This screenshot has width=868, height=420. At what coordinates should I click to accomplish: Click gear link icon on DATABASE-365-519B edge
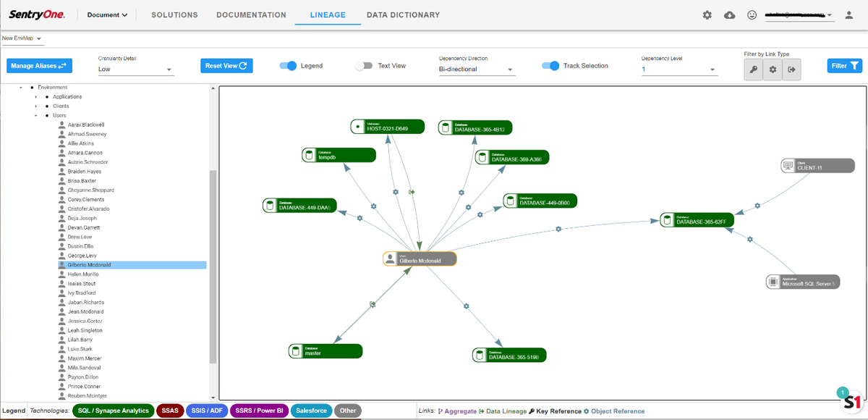click(467, 306)
